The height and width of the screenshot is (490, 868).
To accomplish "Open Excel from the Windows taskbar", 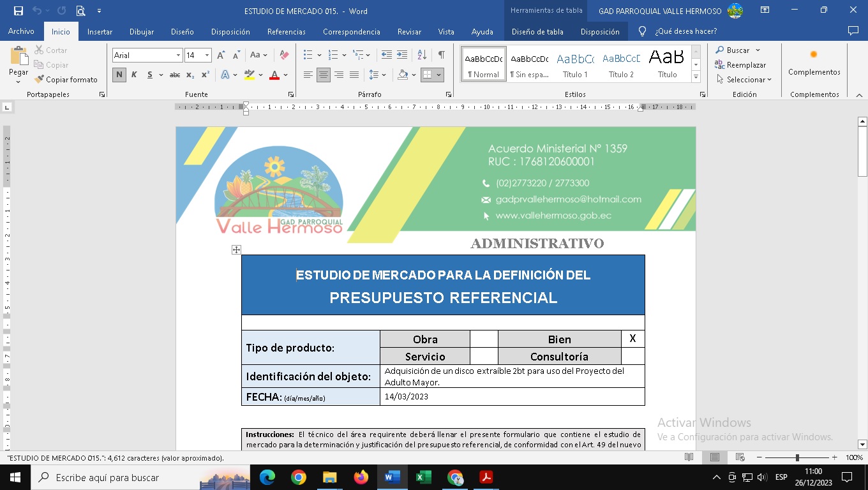I will 423,477.
